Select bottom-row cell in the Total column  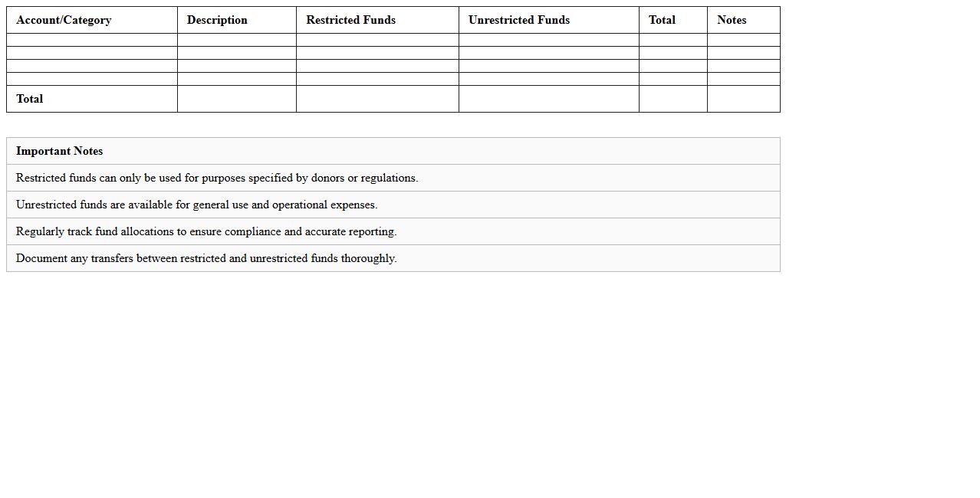pyautogui.click(x=673, y=99)
